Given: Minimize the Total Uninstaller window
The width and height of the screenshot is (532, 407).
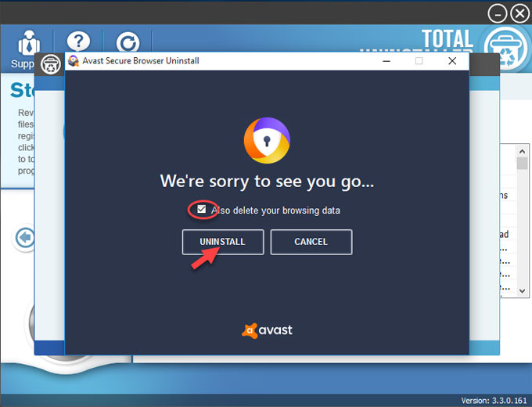Looking at the screenshot, I should [x=498, y=14].
